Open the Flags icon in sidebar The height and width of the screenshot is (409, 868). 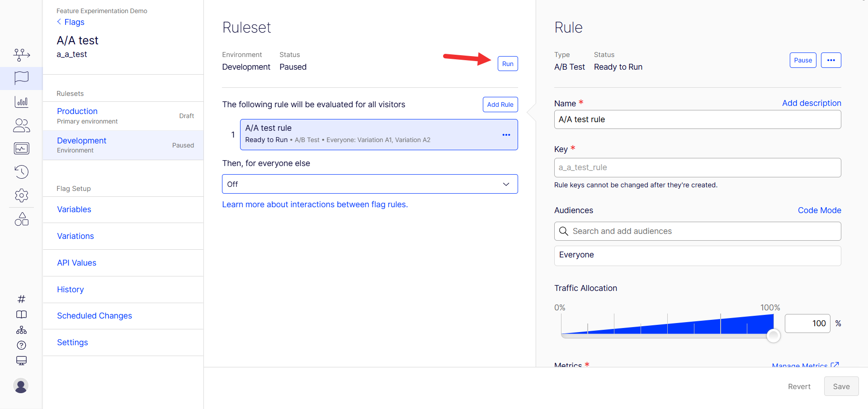21,78
